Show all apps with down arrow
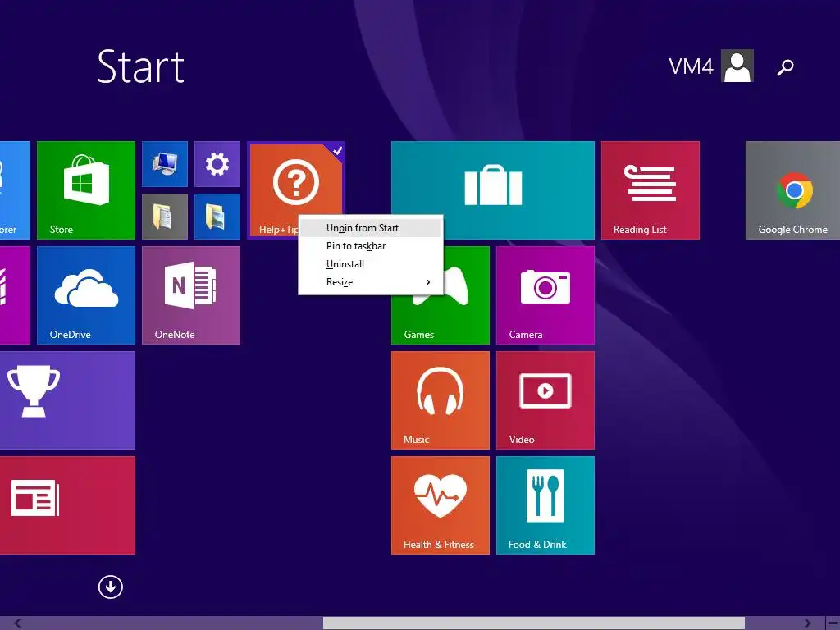Viewport: 840px width, 630px height. coord(111,587)
